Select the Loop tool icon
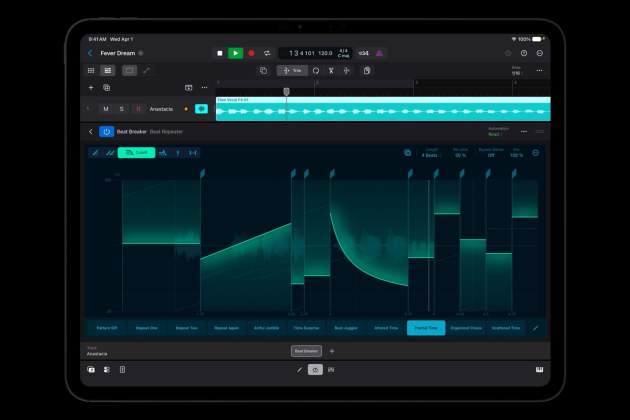630x420 pixels. pos(316,71)
